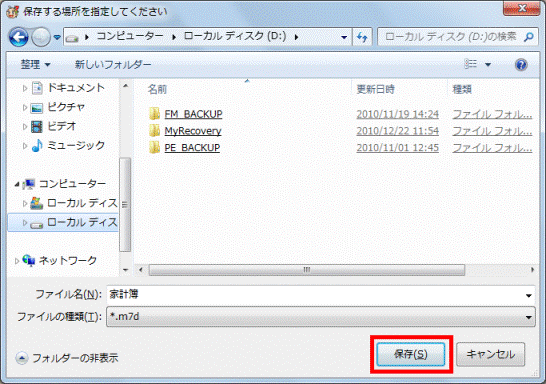Click the PE_BACKUP folder icon
The image size is (546, 384).
tap(154, 147)
